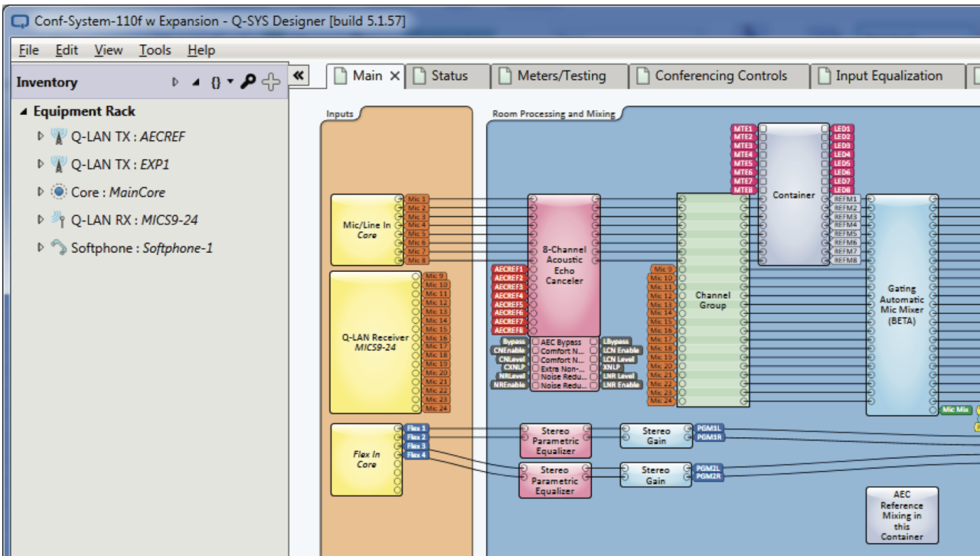
Task: Click the right-pointing expand-all triangle in Inventory header
Action: tap(175, 82)
